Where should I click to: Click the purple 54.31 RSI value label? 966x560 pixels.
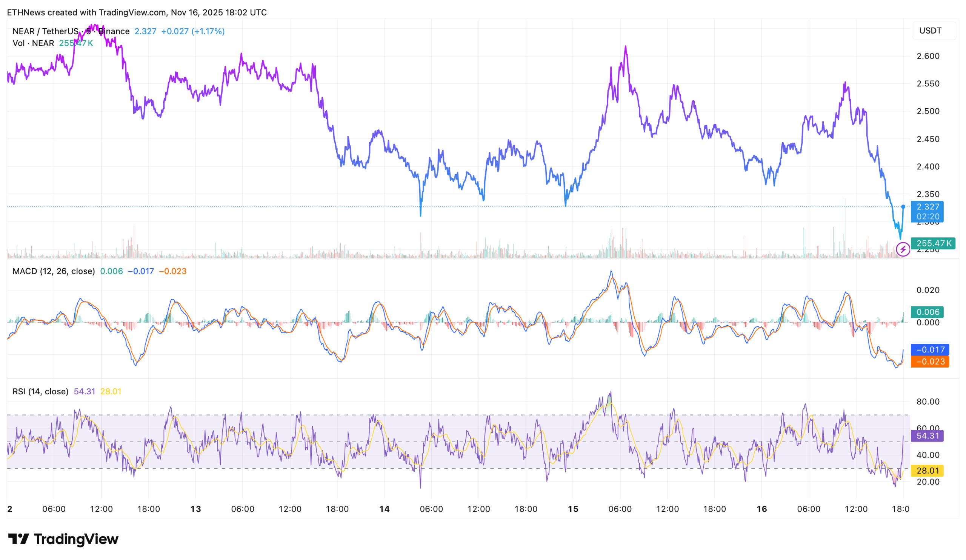(927, 436)
